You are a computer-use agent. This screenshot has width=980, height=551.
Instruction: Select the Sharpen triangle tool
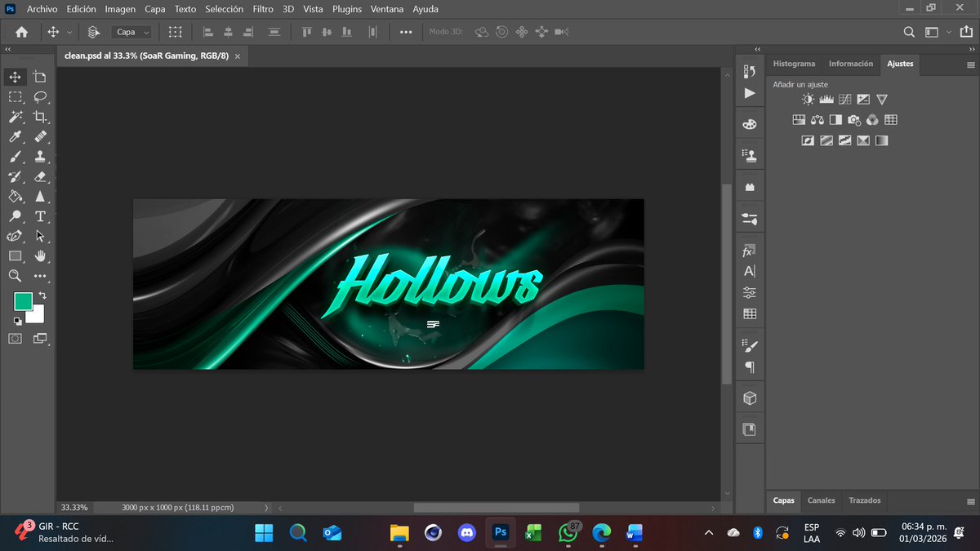click(40, 197)
